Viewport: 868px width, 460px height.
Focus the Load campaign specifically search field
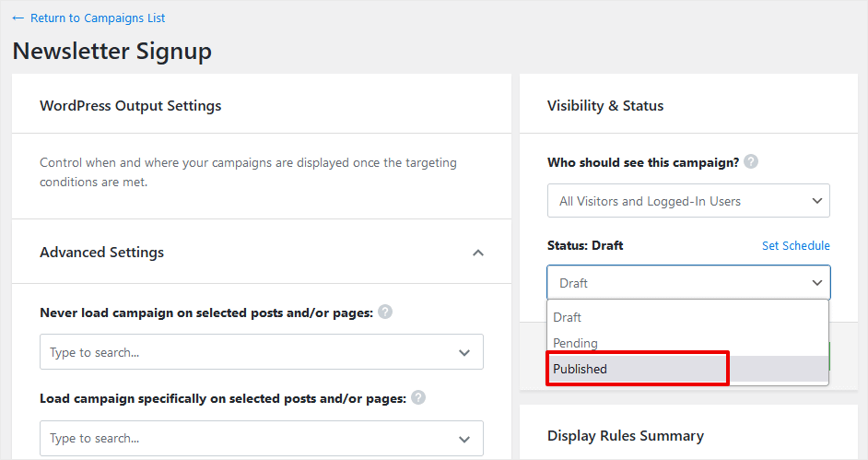coord(244,439)
